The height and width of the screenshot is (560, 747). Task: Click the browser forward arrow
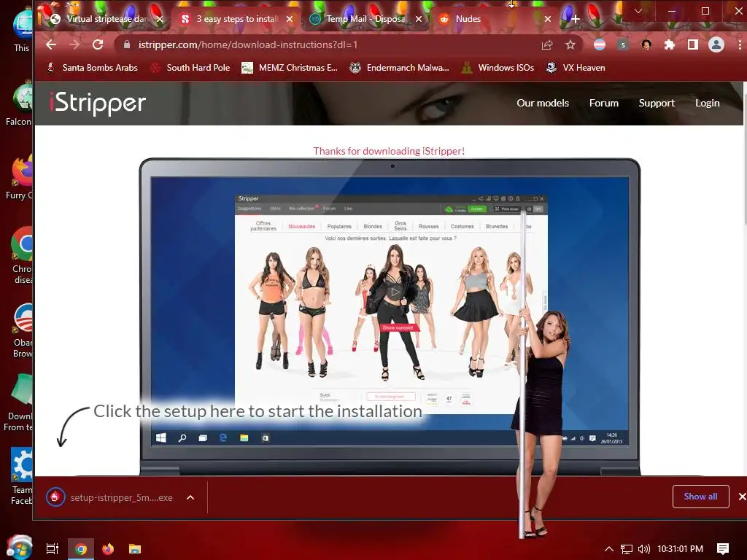click(74, 44)
